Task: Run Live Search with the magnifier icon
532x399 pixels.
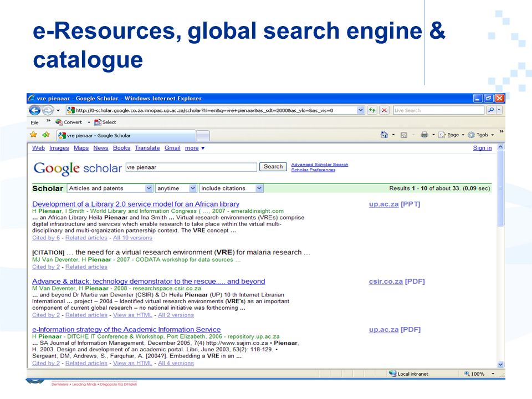Action: pos(490,110)
